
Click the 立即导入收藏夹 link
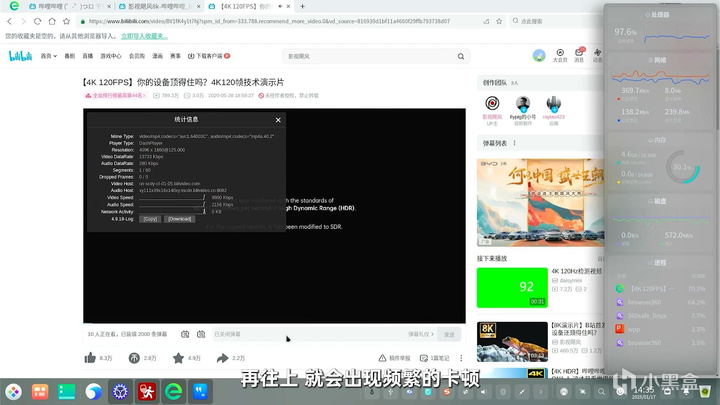[x=144, y=36]
